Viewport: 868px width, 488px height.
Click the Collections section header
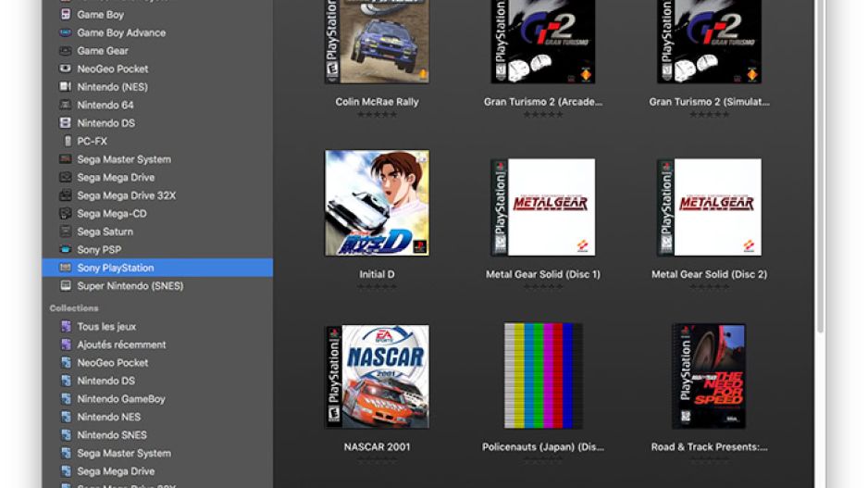(x=74, y=308)
